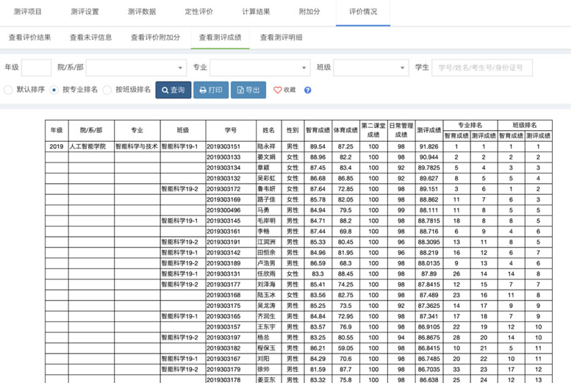Click the blue question mark help icon
Image resolution: width=588 pixels, height=383 pixels.
[307, 90]
